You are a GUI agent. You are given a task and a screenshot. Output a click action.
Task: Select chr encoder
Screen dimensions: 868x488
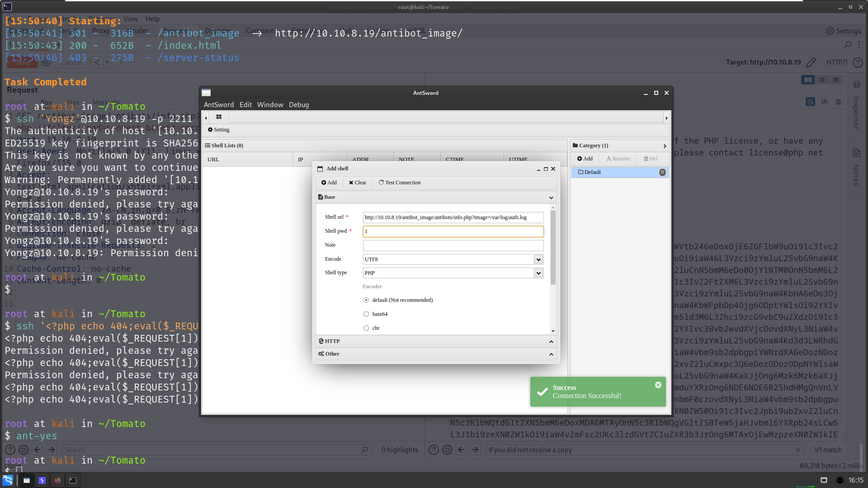coord(366,328)
